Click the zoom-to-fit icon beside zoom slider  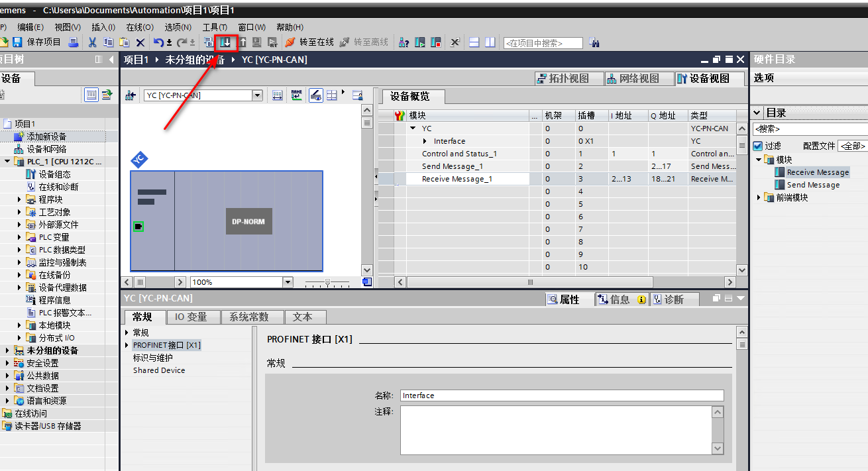(367, 282)
